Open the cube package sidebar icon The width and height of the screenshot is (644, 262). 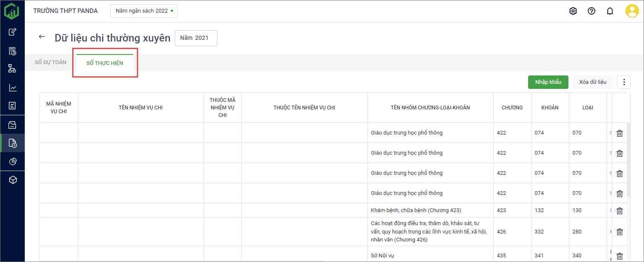(13, 180)
